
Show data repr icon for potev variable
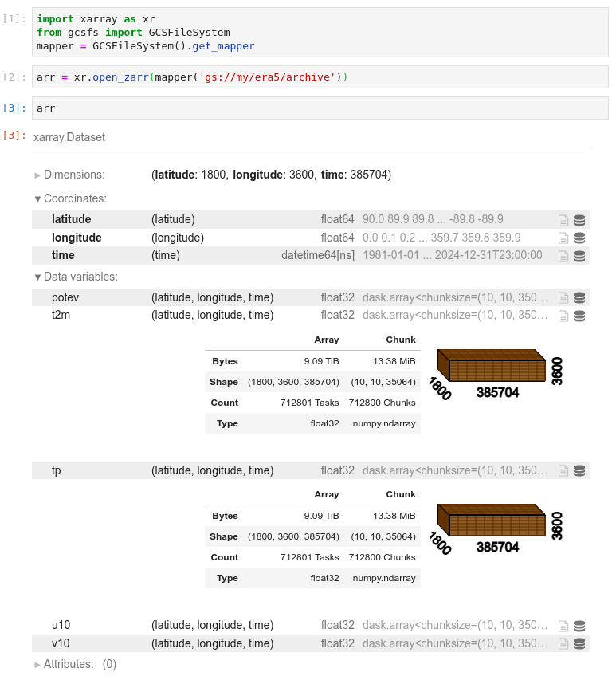(579, 298)
